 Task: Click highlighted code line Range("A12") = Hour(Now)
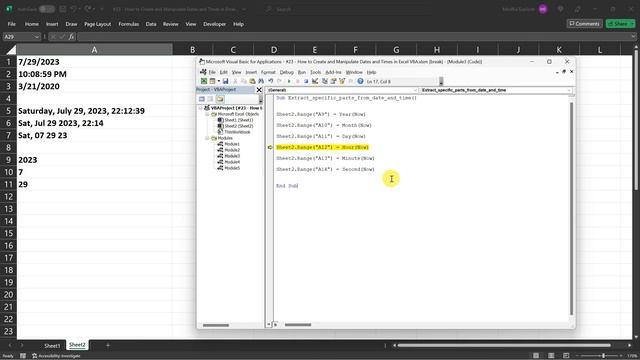pos(322,147)
